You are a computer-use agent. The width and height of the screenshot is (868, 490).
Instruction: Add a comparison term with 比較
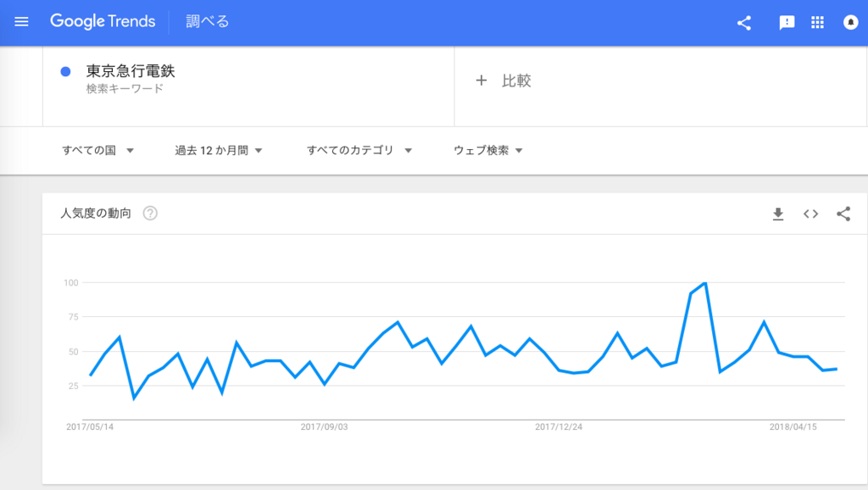point(504,81)
